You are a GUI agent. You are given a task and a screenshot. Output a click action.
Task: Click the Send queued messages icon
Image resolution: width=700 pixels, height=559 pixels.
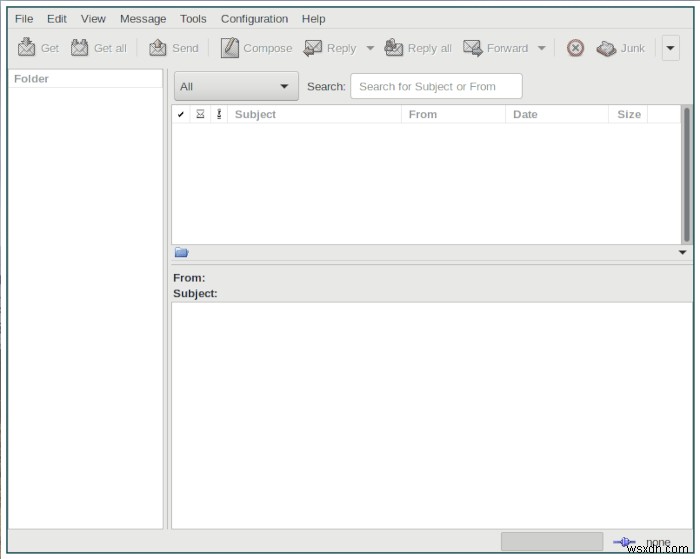[158, 47]
